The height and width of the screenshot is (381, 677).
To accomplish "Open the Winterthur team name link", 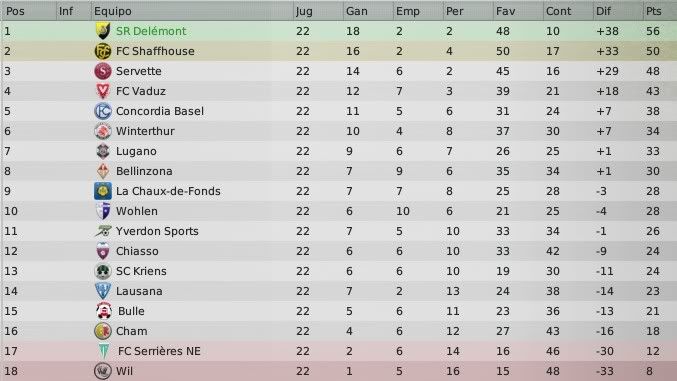I will point(145,131).
